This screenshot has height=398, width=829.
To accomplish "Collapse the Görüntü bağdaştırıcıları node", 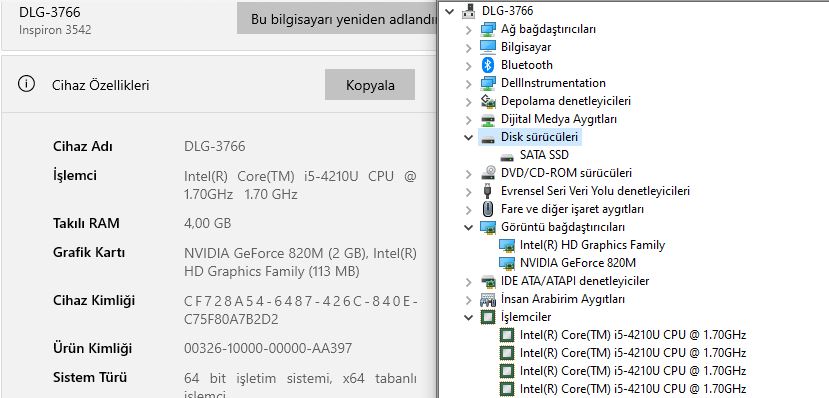I will 468,227.
